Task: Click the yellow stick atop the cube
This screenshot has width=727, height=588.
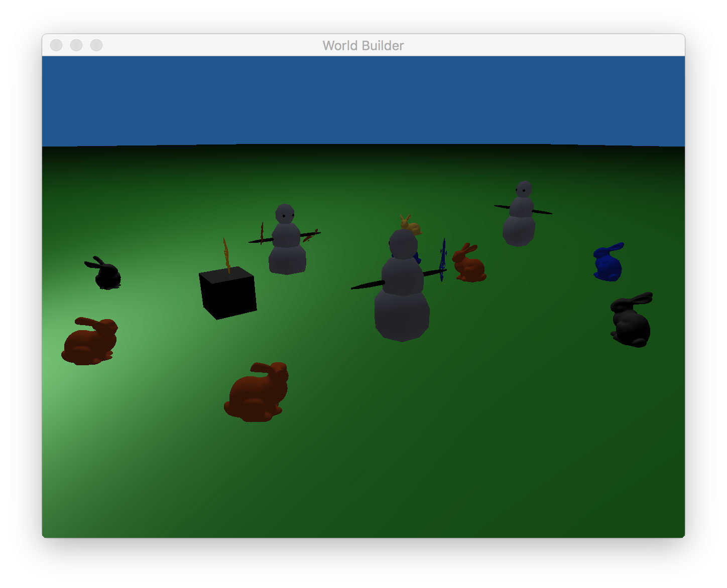Action: [226, 256]
